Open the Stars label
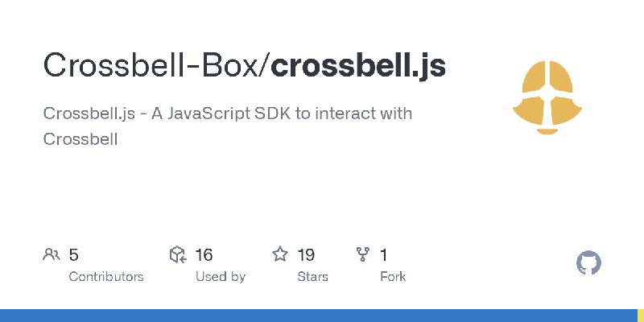 pos(312,277)
